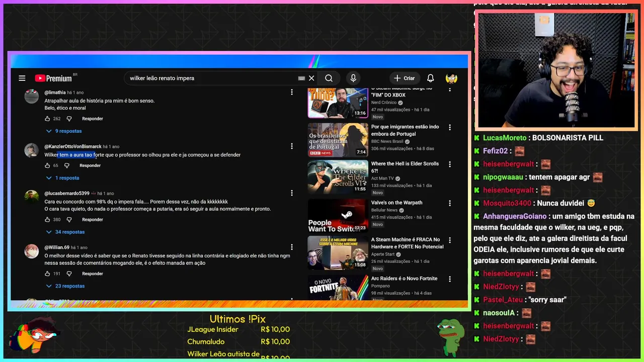Open title Arc Raiders é o Novo Fortnite
This screenshot has width=644, height=362.
click(x=405, y=279)
